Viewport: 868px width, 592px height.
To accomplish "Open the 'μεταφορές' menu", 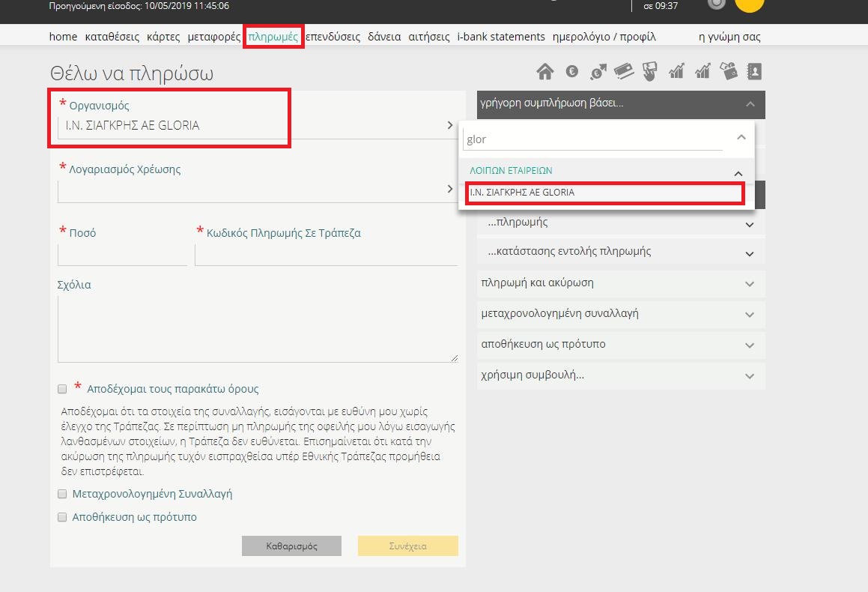I will pyautogui.click(x=215, y=37).
